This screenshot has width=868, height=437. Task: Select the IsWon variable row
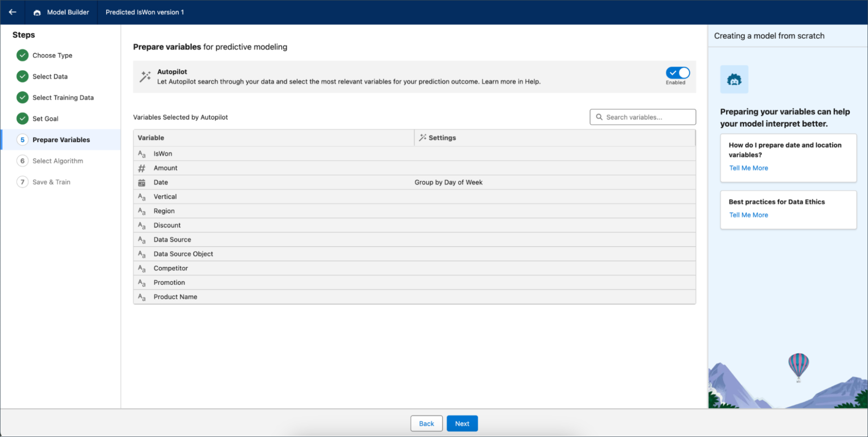414,153
